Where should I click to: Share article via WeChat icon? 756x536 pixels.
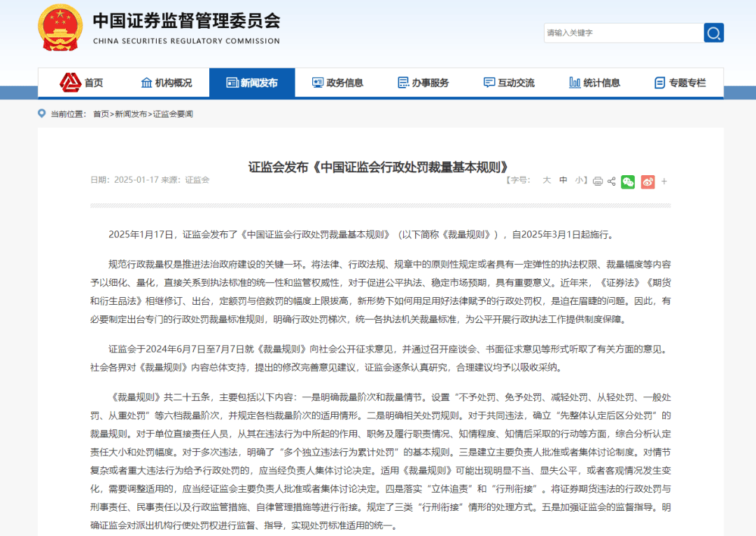pos(628,181)
